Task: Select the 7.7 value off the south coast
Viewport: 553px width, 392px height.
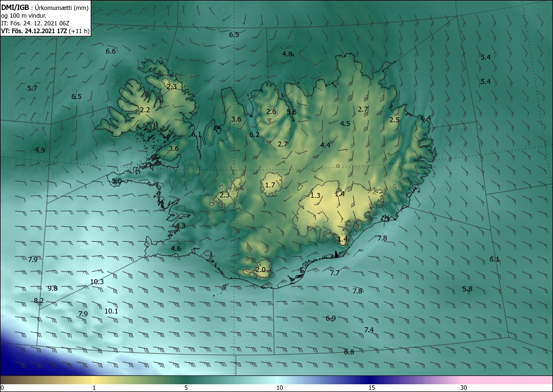Action: tap(335, 273)
